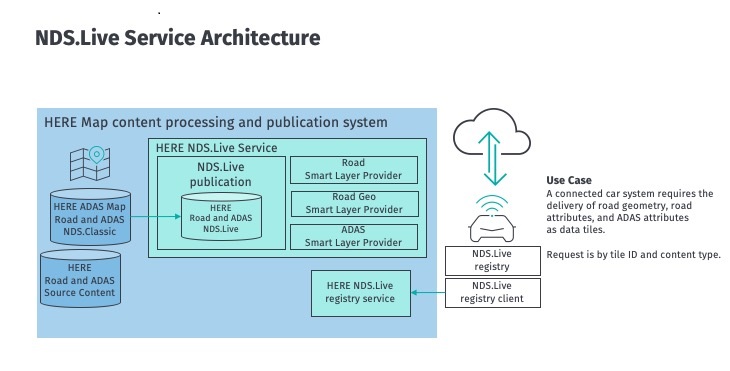Image resolution: width=730 pixels, height=371 pixels.
Task: Click the NDS.Live registry client box
Action: tap(493, 293)
